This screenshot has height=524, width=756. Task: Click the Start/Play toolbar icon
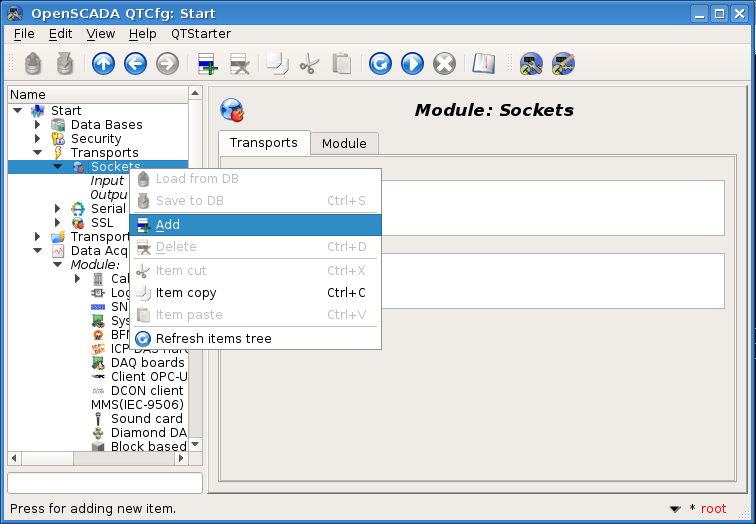(412, 64)
